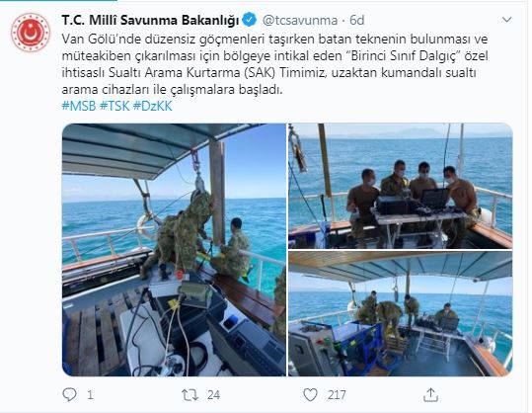Follow the #DzKK hashtag
Image resolution: width=532 pixels, height=413 pixels.
(153, 106)
